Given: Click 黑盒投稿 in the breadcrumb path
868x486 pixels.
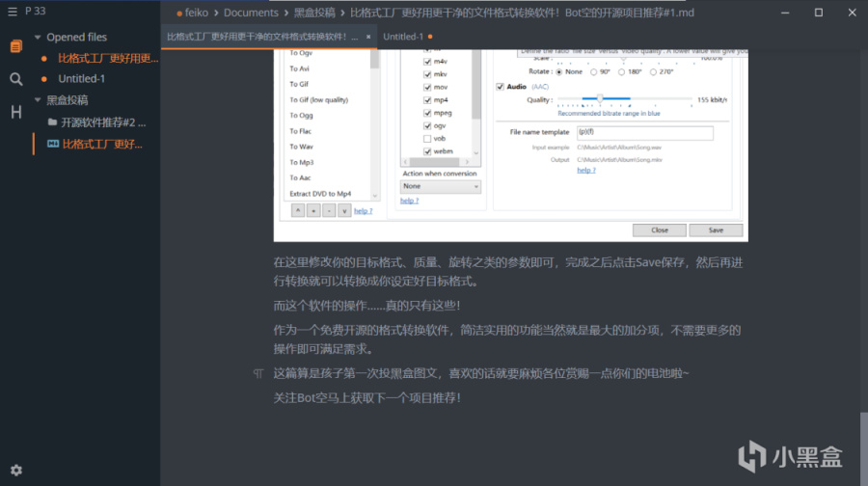Looking at the screenshot, I should click(x=313, y=13).
